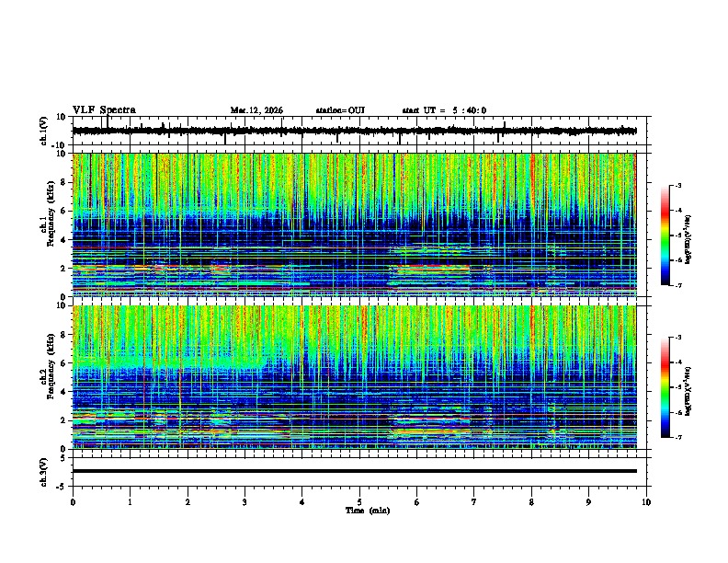Click the ch.1 spectrogram color scale bar
Viewport: 728px width, 563px height.
[665, 236]
